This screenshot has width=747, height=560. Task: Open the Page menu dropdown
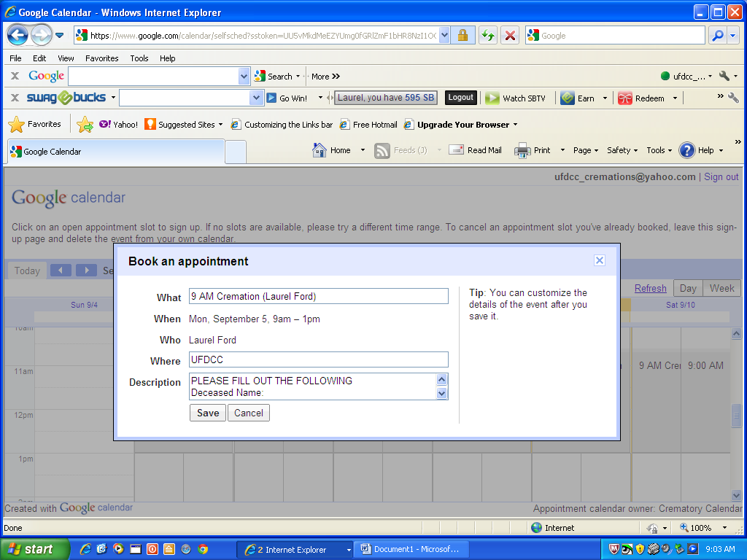[586, 150]
